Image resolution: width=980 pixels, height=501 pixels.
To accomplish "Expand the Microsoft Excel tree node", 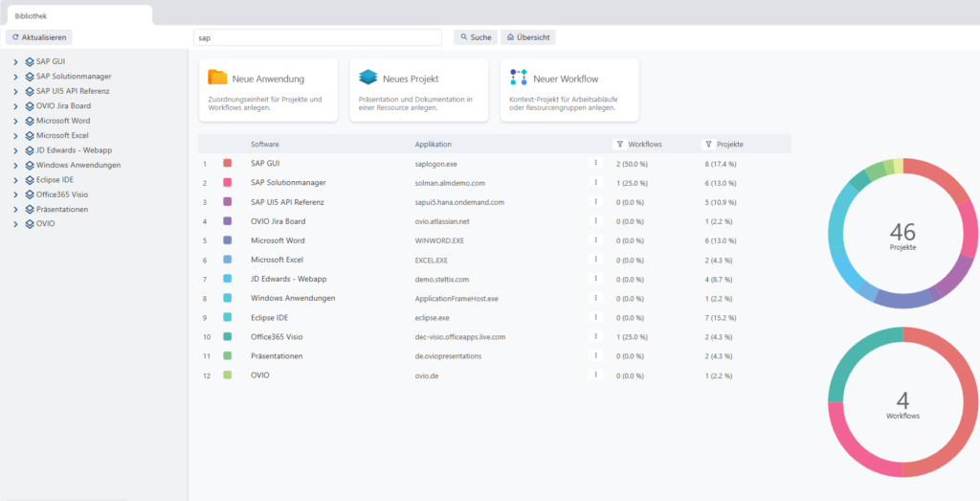I will pyautogui.click(x=15, y=135).
